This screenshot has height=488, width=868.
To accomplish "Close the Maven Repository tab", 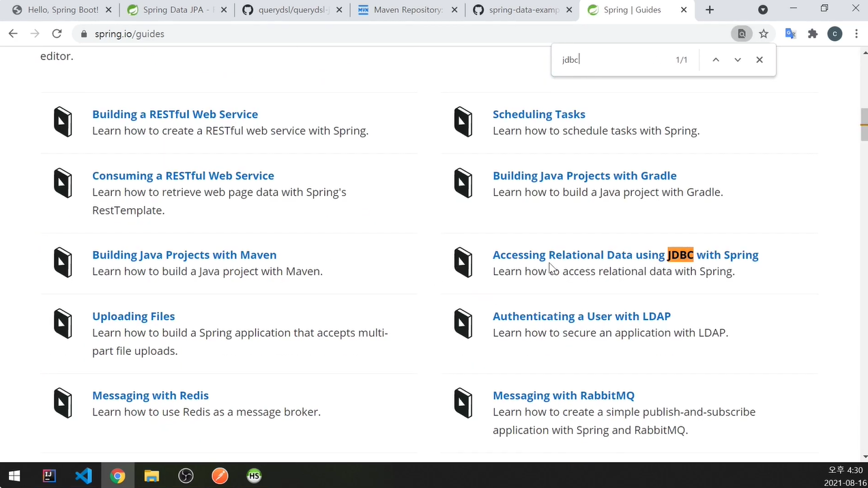I will click(454, 10).
